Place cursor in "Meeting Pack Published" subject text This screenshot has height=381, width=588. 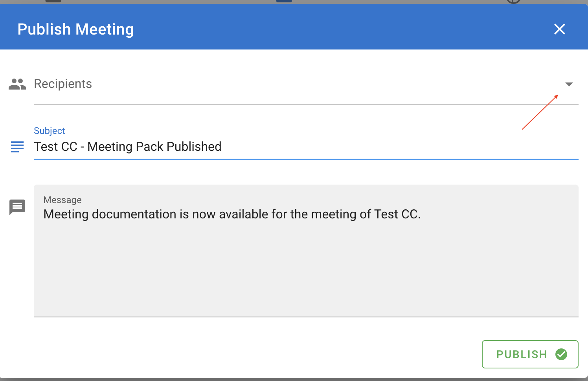154,147
